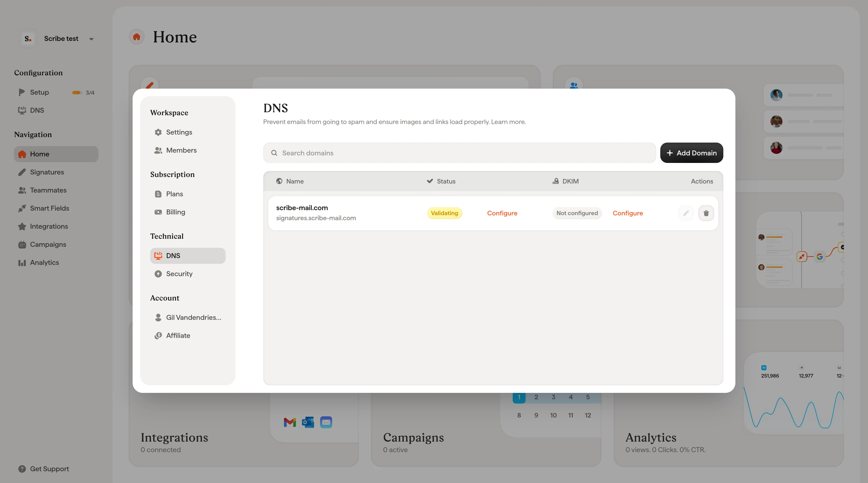Screen dimensions: 868x483
Task: Click the Settings gear icon in Workspace
Action: coord(158,132)
